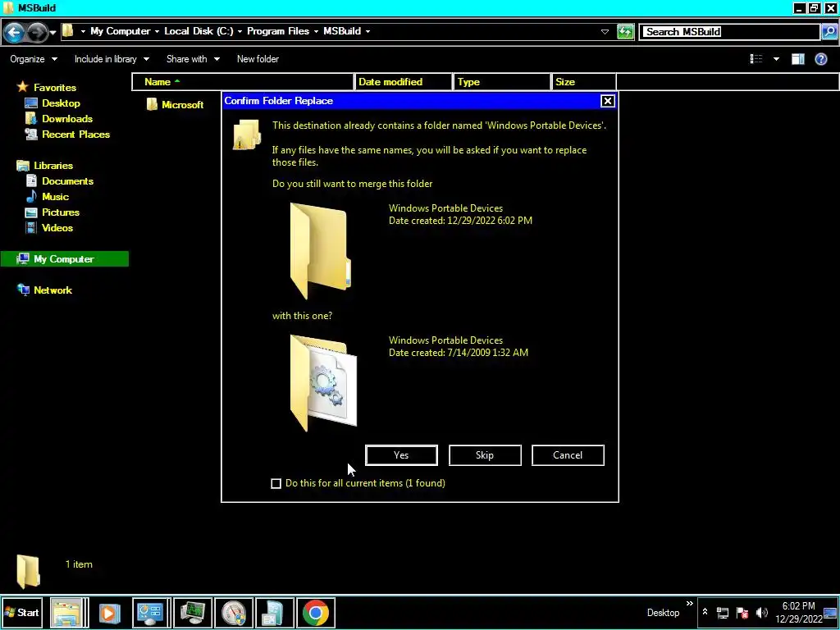This screenshot has height=630, width=840.
Task: Click the Refresh button next to the address bar
Action: point(625,32)
